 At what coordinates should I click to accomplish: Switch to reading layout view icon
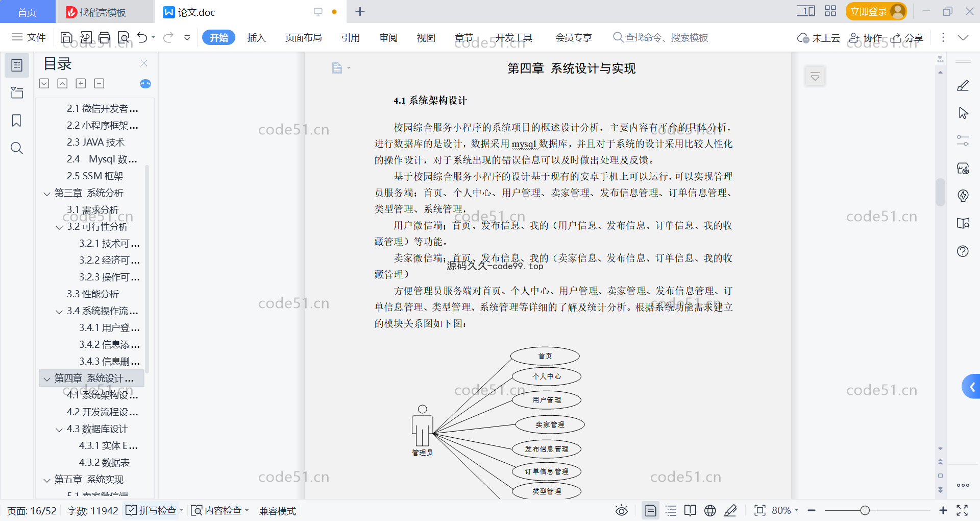690,510
